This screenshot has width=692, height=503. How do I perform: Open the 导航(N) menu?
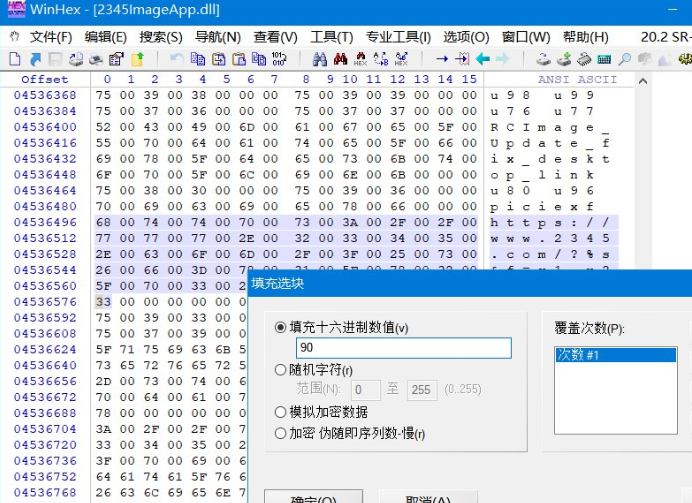218,37
